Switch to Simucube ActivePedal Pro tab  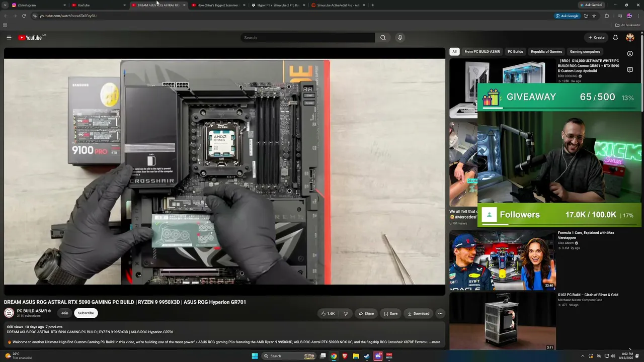coord(338,5)
